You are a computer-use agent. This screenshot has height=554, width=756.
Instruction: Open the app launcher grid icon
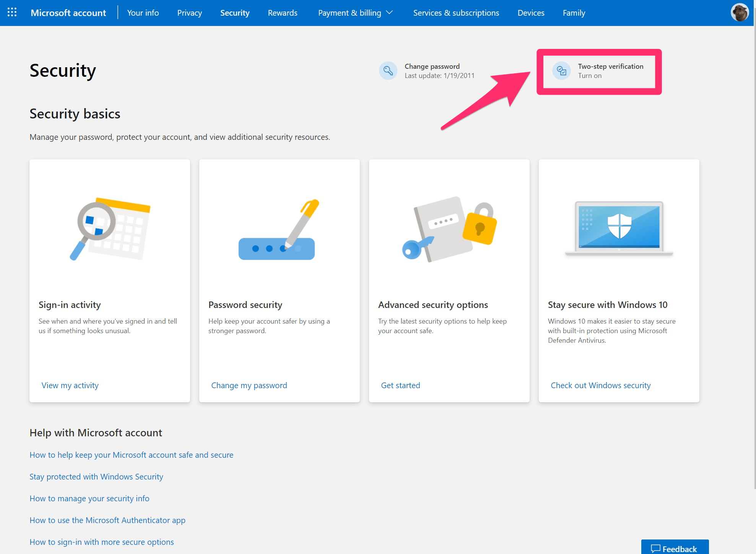click(x=12, y=12)
